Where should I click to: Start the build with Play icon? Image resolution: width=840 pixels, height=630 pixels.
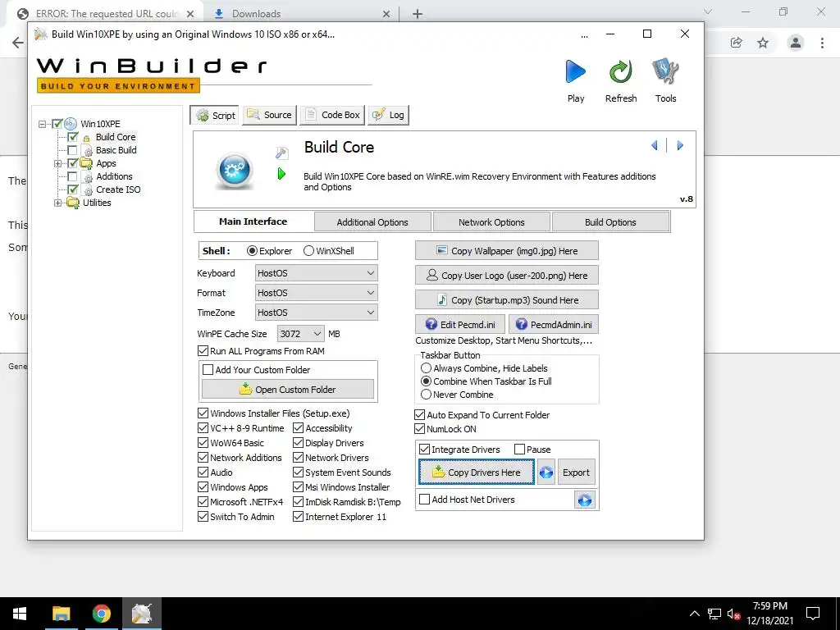point(575,72)
